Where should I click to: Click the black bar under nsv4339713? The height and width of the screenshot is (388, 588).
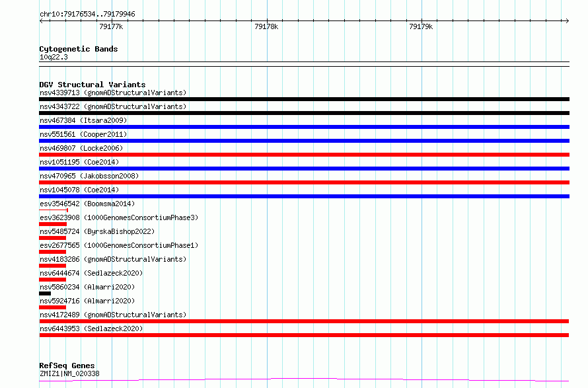pyautogui.click(x=304, y=99)
